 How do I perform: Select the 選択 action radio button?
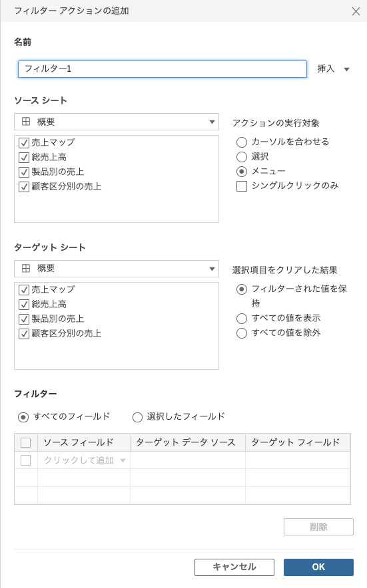pos(242,157)
